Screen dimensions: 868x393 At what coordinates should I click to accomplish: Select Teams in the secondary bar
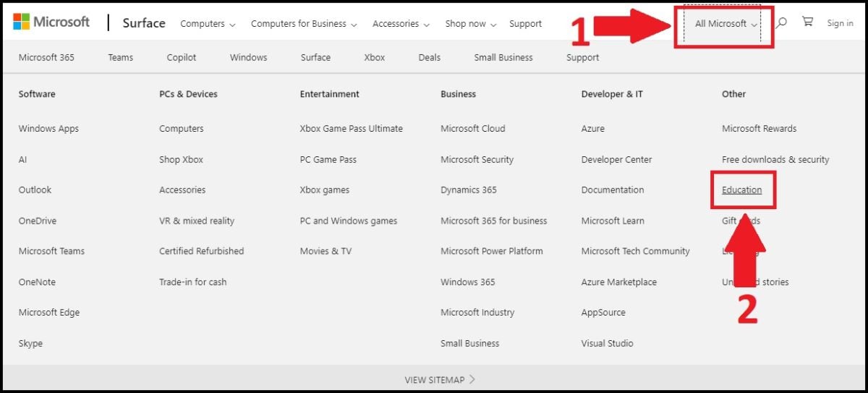pos(121,57)
